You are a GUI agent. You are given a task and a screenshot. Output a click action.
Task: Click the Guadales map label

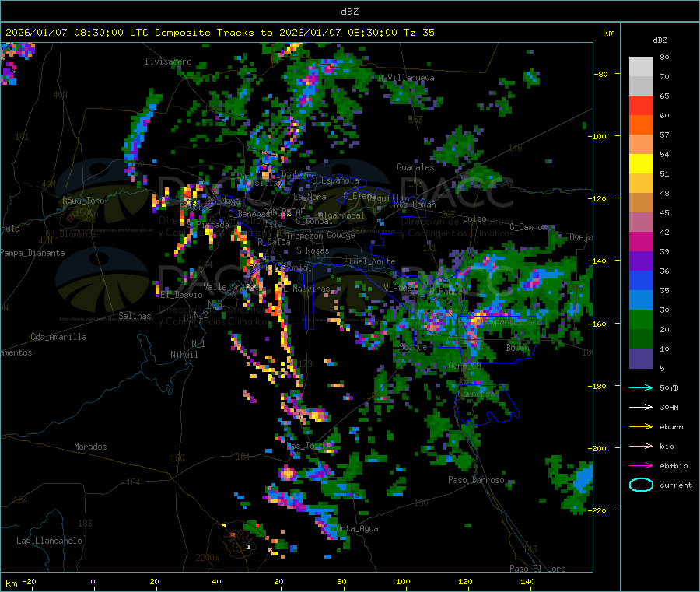[x=415, y=167]
